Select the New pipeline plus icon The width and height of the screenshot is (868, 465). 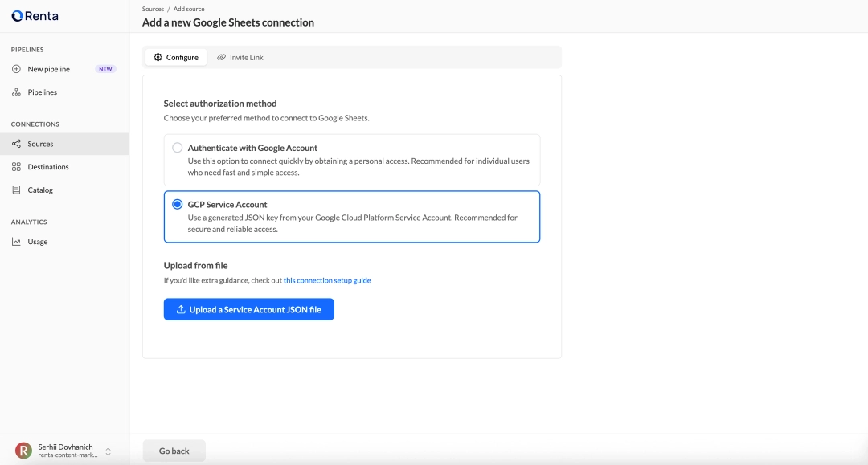[16, 69]
